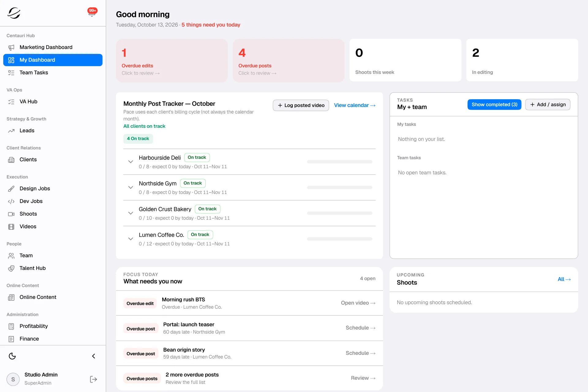Toggle the Show completed (3) button

(x=494, y=104)
